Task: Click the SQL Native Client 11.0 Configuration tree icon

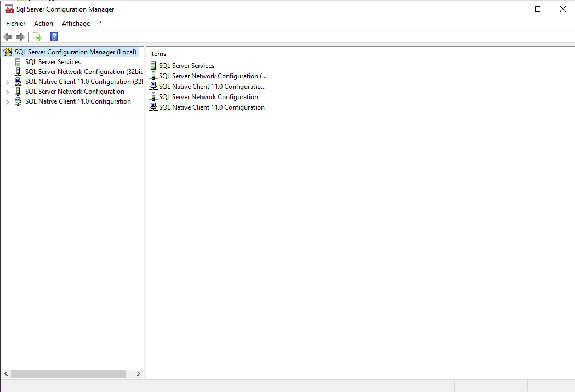Action: (18, 101)
